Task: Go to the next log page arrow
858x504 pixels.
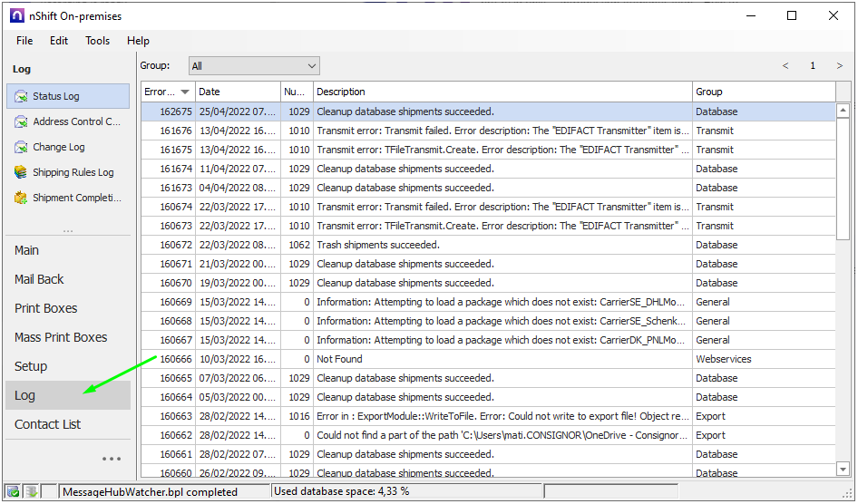Action: 839,66
